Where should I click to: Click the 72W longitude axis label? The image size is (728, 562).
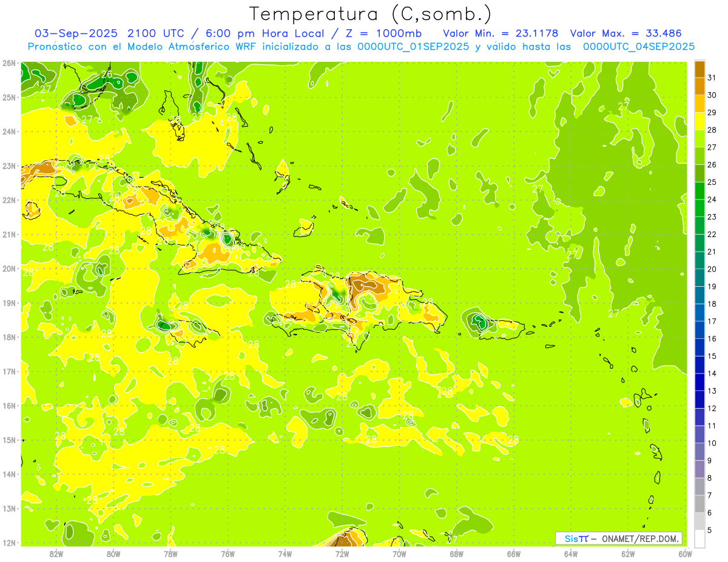342,554
